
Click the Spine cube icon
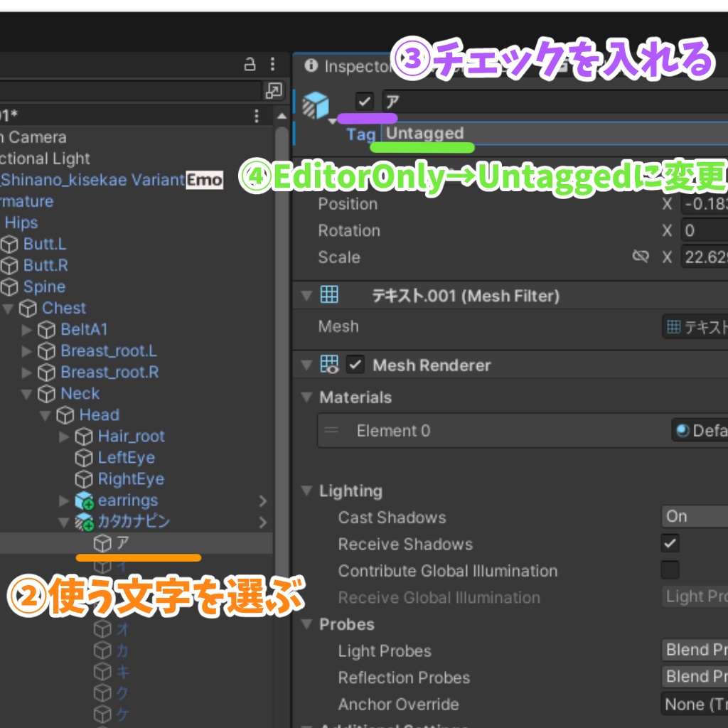point(9,287)
